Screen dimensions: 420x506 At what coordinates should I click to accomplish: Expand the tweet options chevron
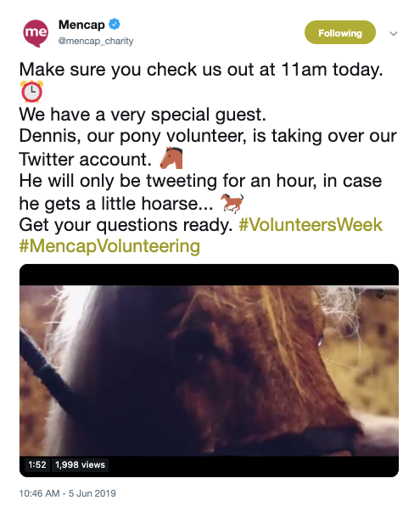(x=393, y=33)
